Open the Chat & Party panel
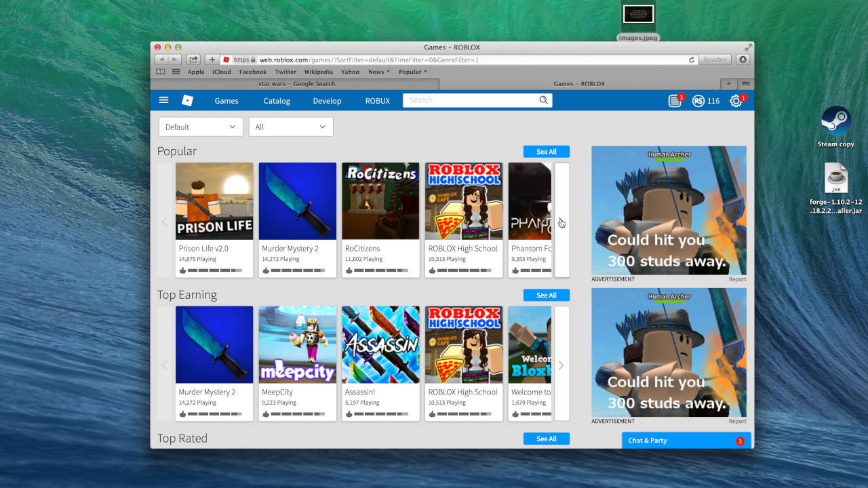This screenshot has height=488, width=868. 686,441
